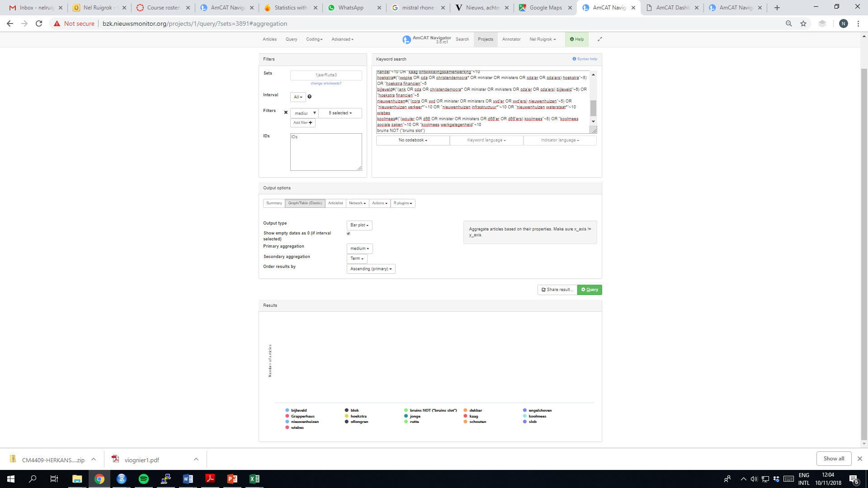Switch to the Summary tab
868x488 pixels.
tap(274, 203)
